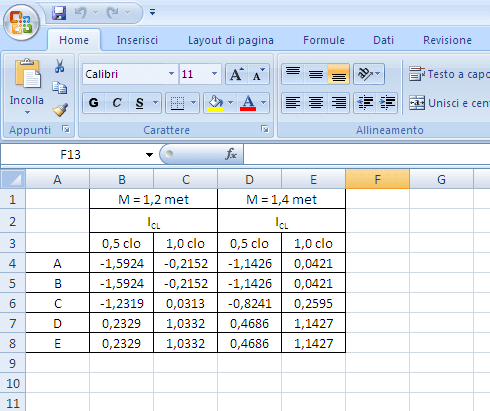Toggle italic with the C button
Screen dimensions: 490x411
(117, 103)
